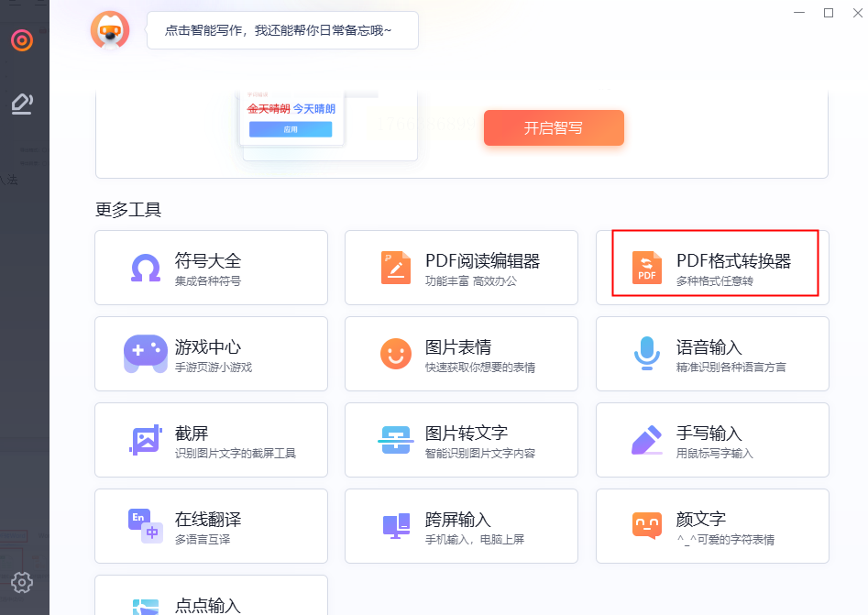
Task: Click the 跨屏输入 devices icon
Action: [x=396, y=526]
